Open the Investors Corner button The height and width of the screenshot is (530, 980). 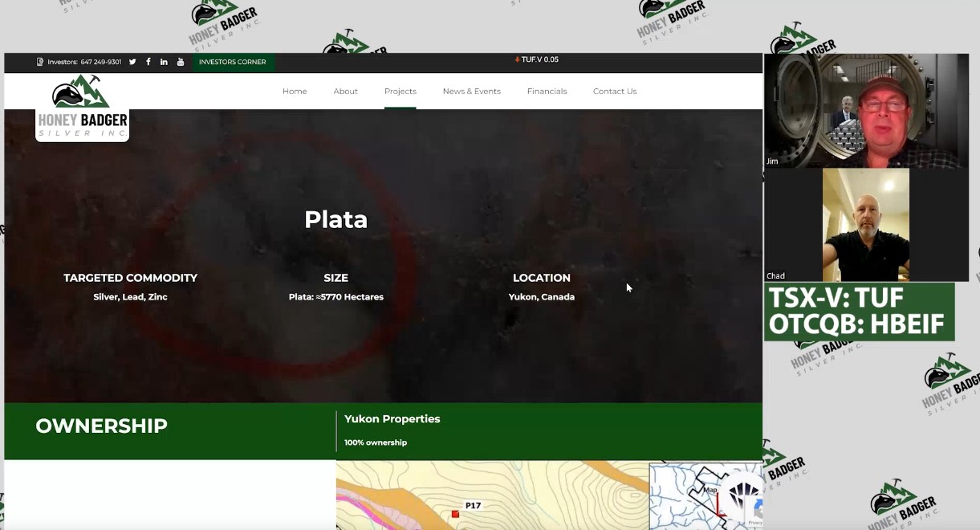(232, 62)
